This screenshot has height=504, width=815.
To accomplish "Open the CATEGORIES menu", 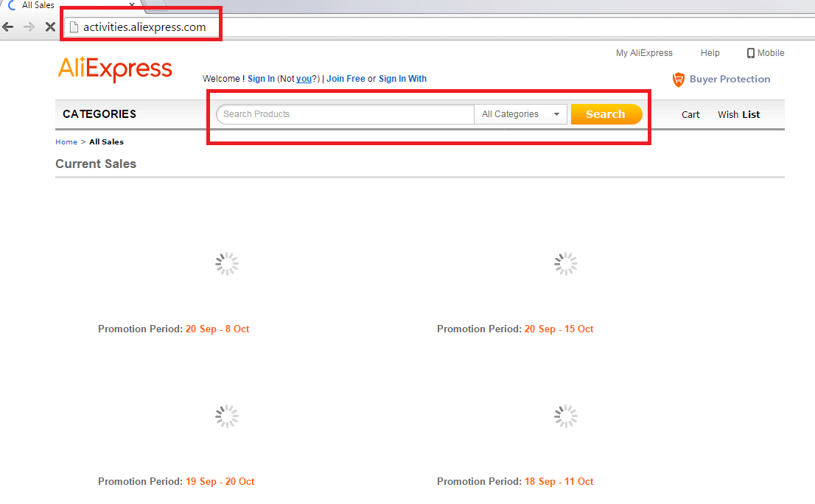I will tap(99, 114).
